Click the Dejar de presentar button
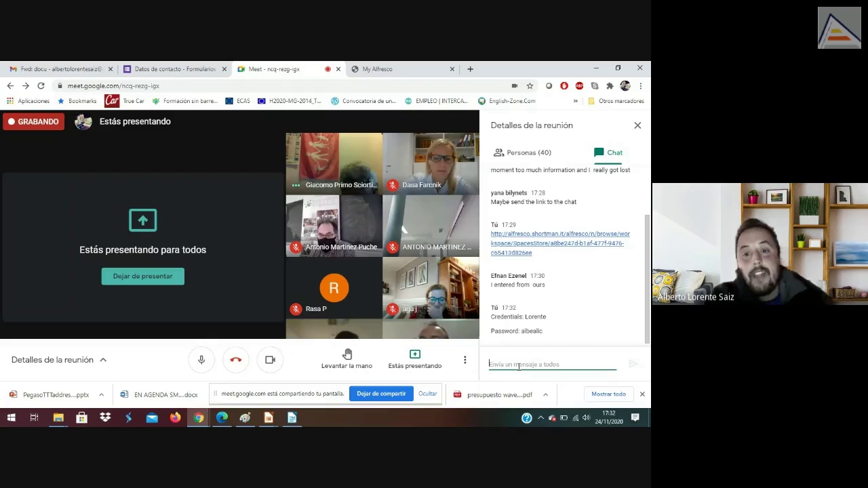 [142, 276]
